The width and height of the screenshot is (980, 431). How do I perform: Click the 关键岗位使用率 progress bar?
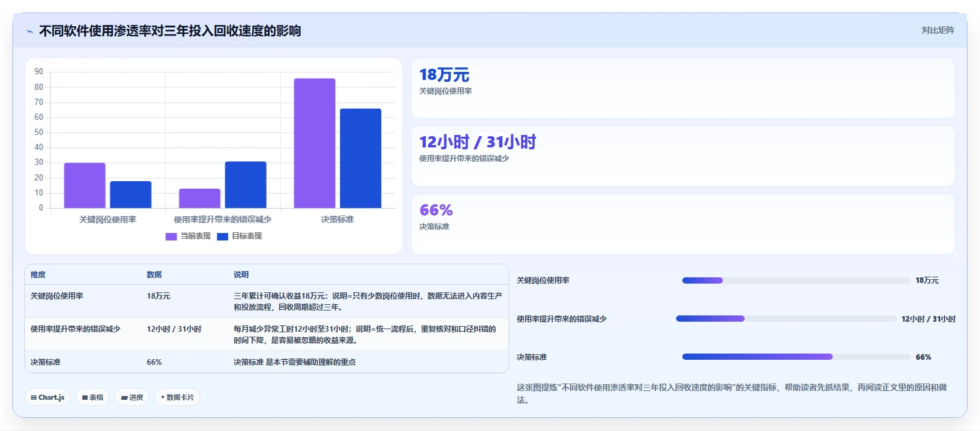pos(796,280)
